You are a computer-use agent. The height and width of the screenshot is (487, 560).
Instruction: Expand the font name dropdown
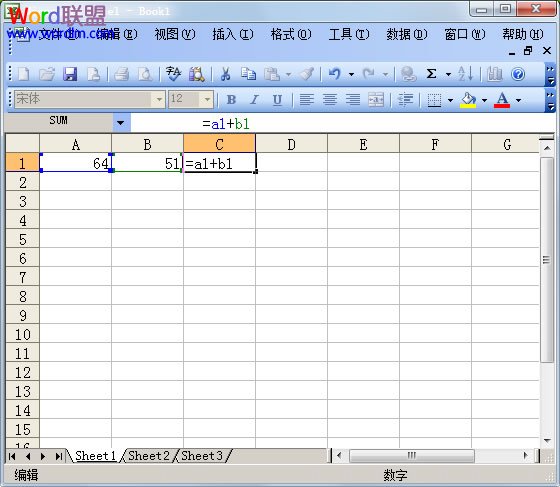pyautogui.click(x=159, y=99)
